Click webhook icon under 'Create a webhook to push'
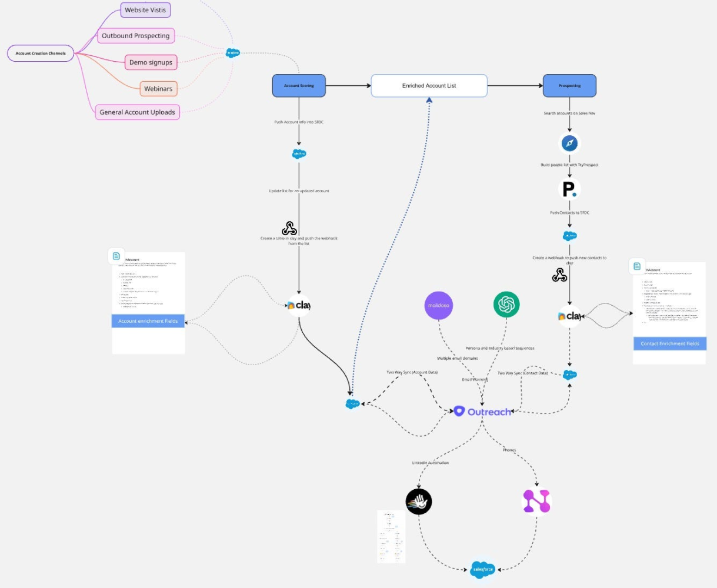717x588 pixels. coord(559,275)
